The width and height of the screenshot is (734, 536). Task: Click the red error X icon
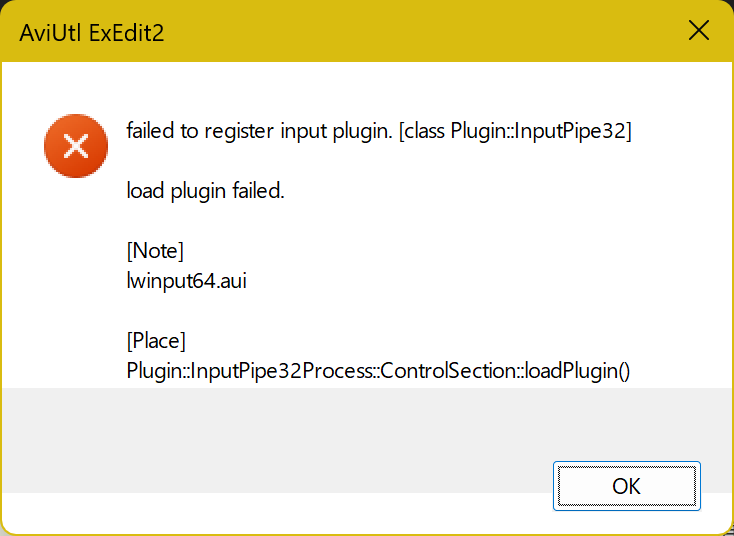tap(76, 147)
